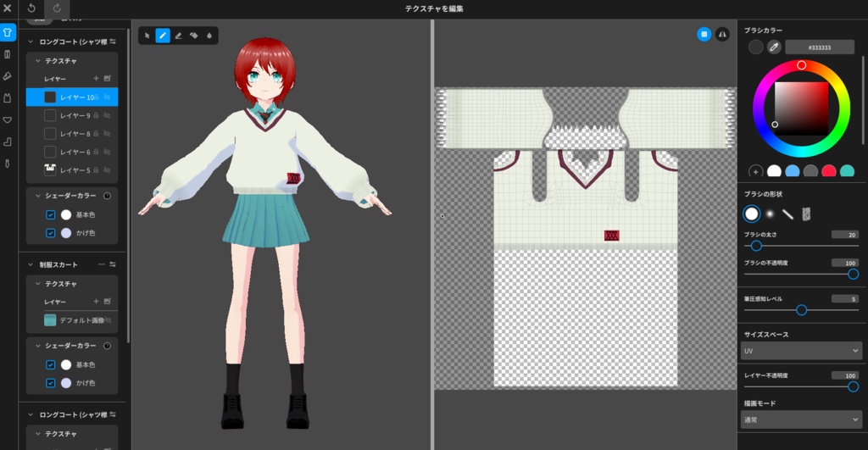Toggle the grid guide display button
Screen dimensions: 868x450
[704, 34]
